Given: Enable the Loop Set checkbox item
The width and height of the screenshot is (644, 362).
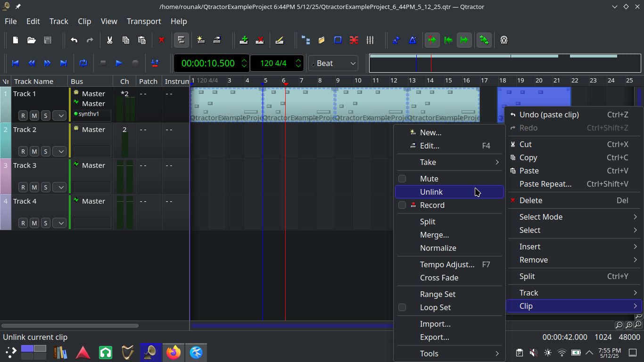Looking at the screenshot, I should [x=402, y=307].
